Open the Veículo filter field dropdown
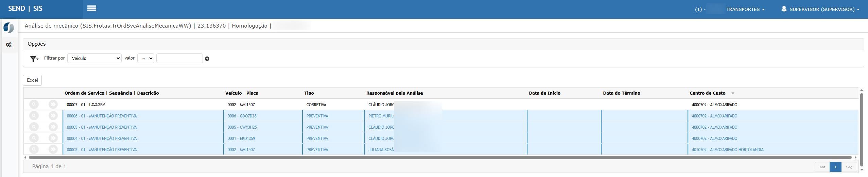 pos(94,58)
